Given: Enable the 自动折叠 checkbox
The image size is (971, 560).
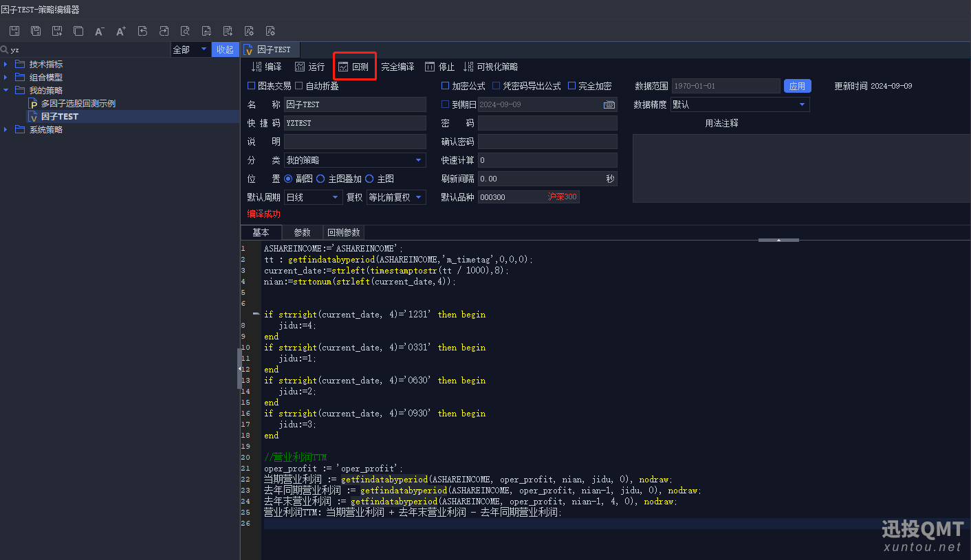Looking at the screenshot, I should click(298, 86).
